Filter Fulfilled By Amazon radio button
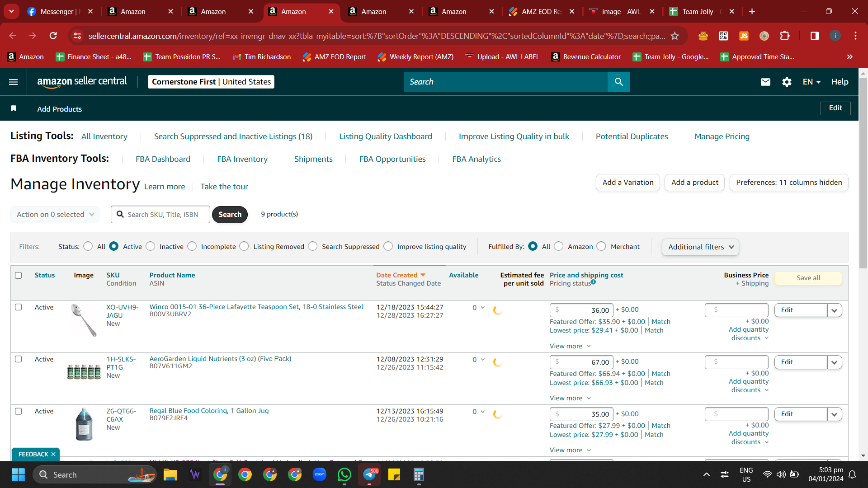This screenshot has width=868, height=488. coord(559,246)
